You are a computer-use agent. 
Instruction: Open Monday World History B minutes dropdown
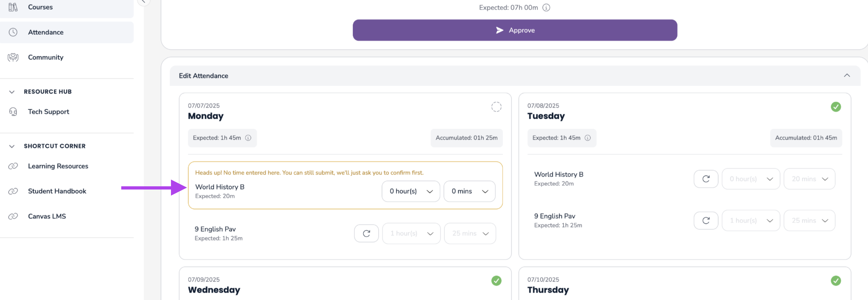469,191
